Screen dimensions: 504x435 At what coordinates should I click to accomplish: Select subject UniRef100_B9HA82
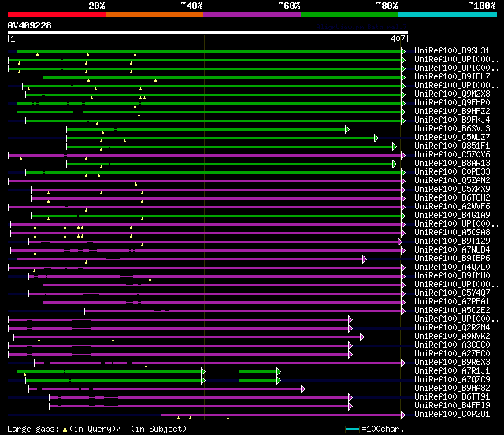[452, 389]
